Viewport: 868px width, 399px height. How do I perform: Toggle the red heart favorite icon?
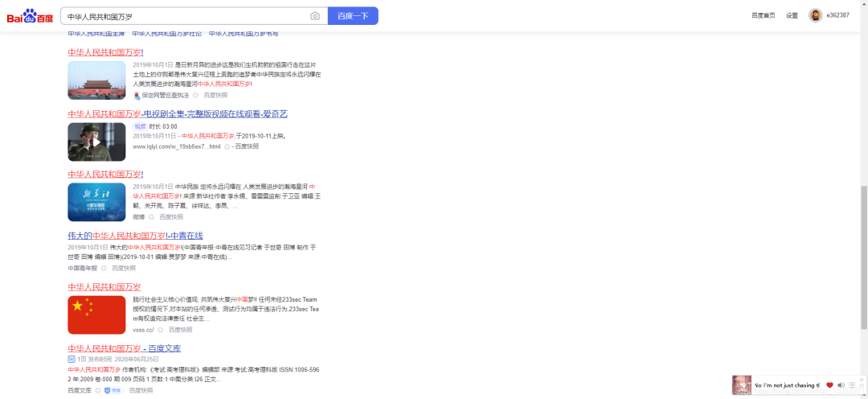pos(829,385)
